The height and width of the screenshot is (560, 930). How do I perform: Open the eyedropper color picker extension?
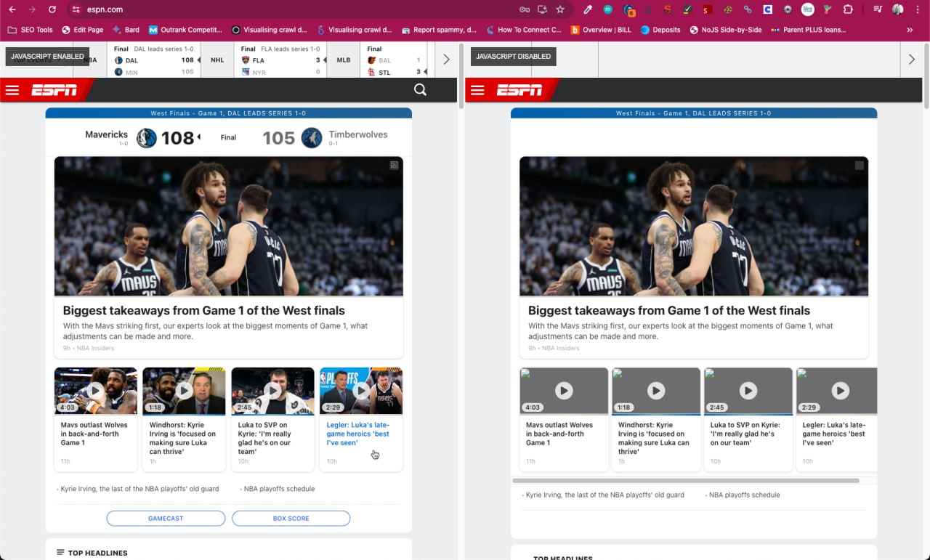589,9
